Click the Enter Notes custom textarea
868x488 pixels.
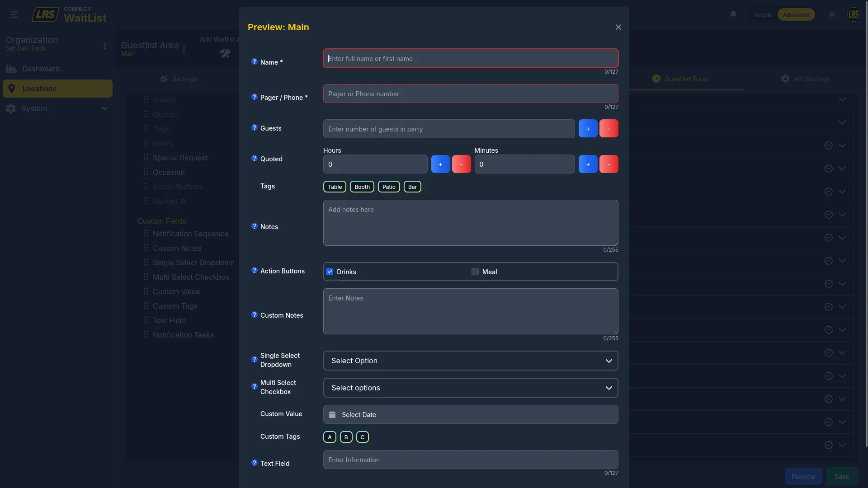(x=471, y=311)
